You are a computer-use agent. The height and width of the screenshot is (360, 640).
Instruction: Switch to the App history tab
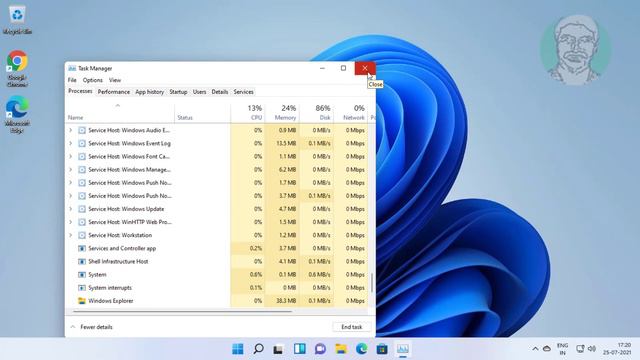149,92
